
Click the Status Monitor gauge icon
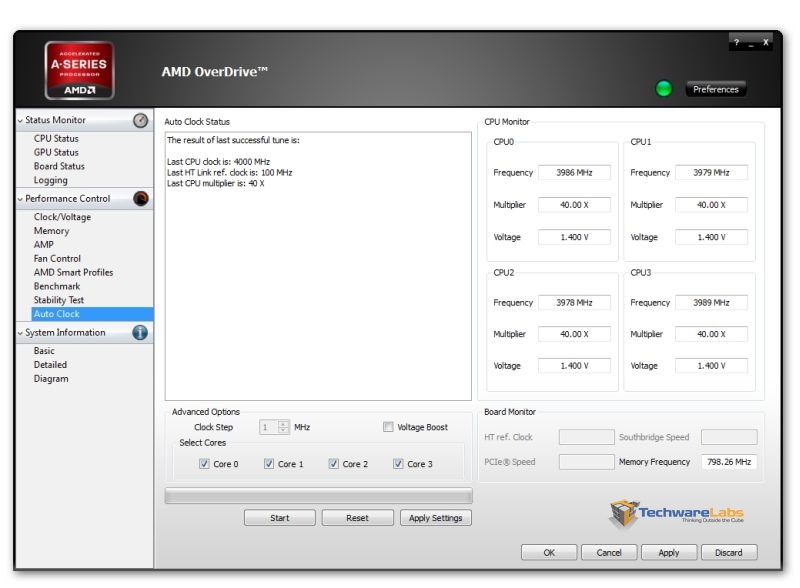[140, 120]
